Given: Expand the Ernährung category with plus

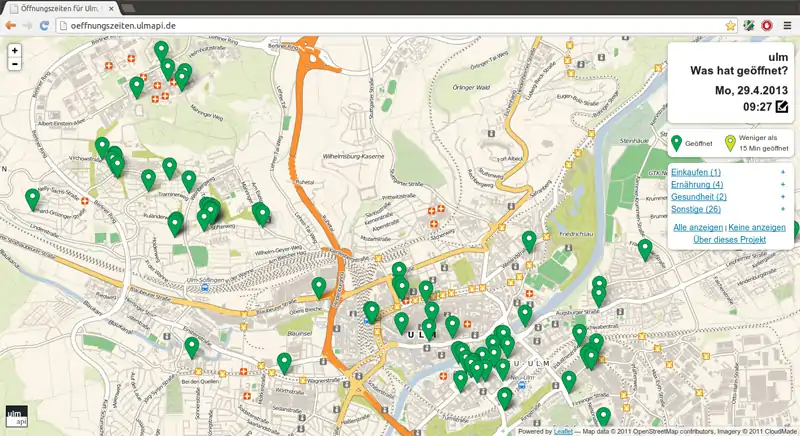Looking at the screenshot, I should click(x=782, y=185).
